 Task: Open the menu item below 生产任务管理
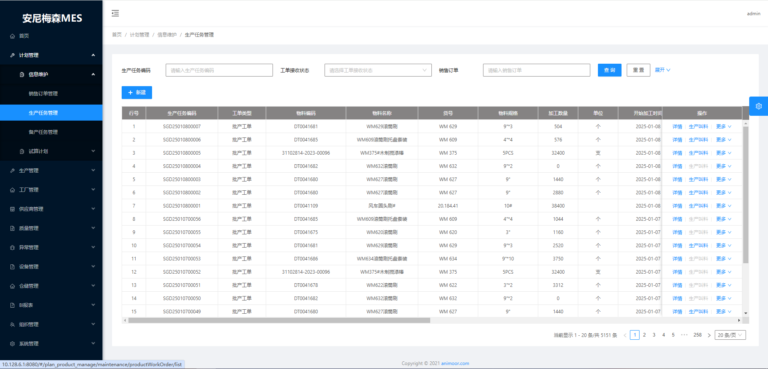[x=51, y=132]
